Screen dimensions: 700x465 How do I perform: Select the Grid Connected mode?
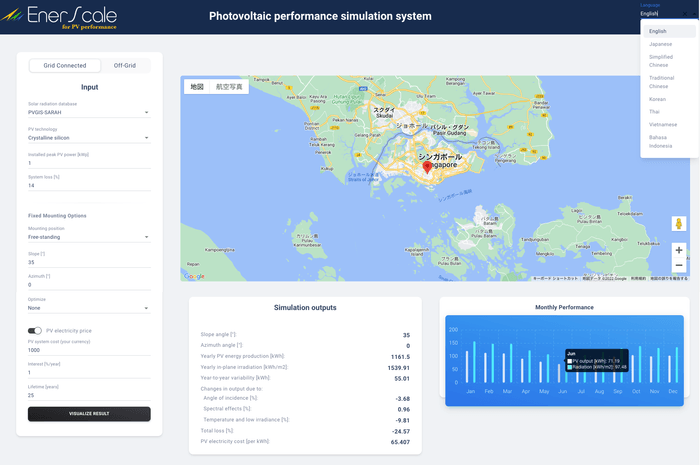click(64, 65)
